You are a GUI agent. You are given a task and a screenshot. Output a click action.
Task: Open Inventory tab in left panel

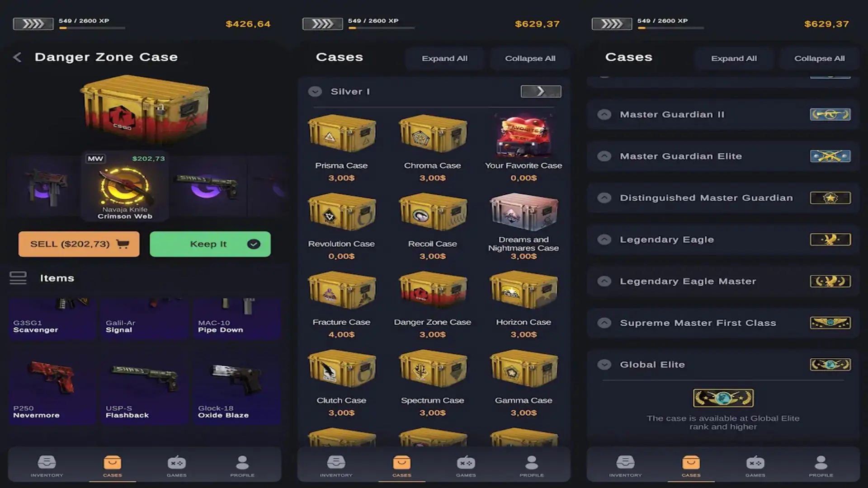[x=47, y=466]
